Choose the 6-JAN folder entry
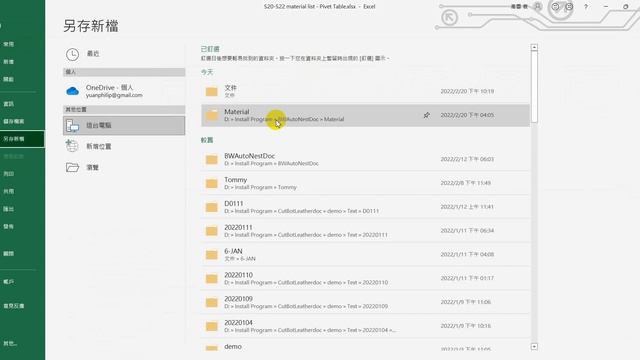Screen dimensions: 640x360 click(365, 254)
